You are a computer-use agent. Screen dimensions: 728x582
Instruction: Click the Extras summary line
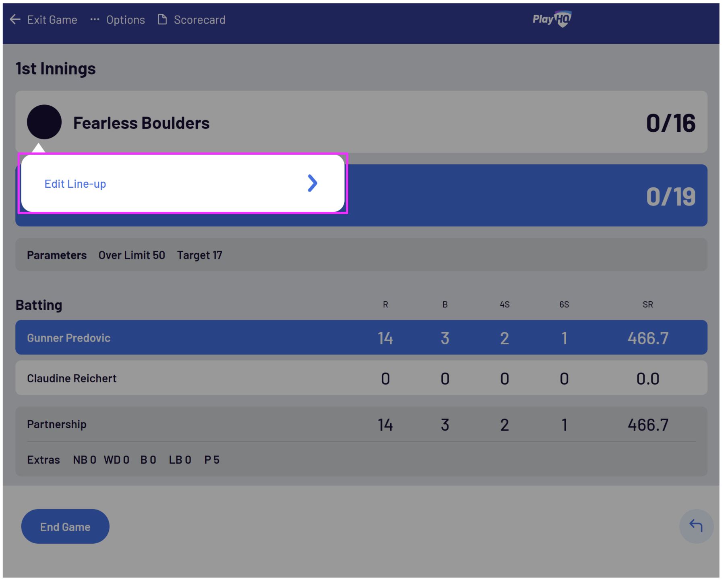pos(123,460)
